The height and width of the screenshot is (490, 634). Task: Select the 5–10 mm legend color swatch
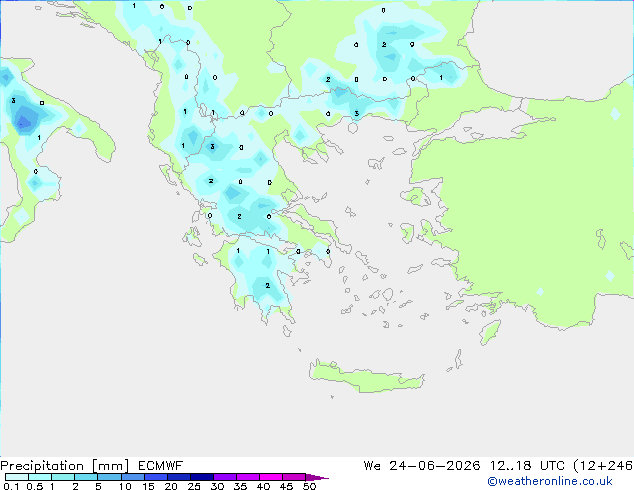tap(109, 477)
